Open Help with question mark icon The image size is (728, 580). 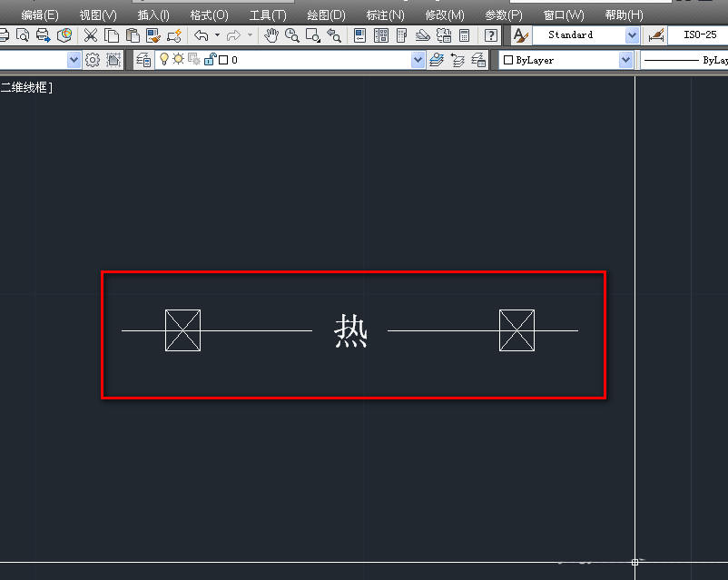pos(491,35)
